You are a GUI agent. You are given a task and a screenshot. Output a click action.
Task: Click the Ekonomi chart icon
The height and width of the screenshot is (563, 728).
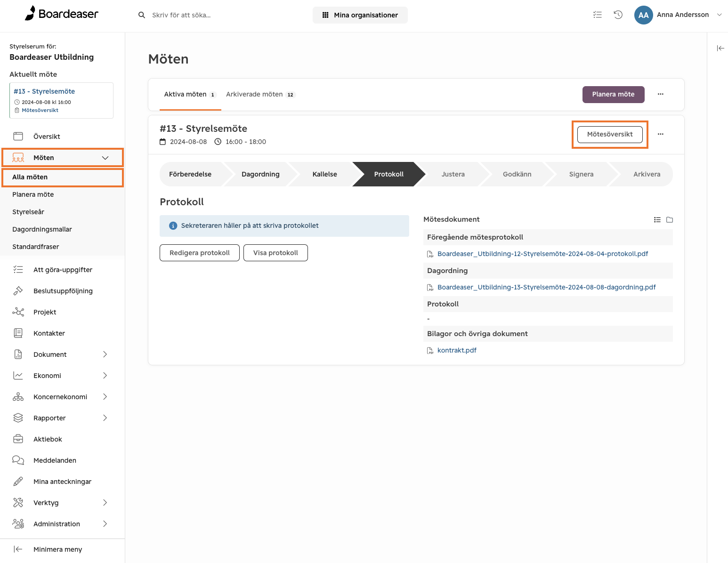click(18, 375)
